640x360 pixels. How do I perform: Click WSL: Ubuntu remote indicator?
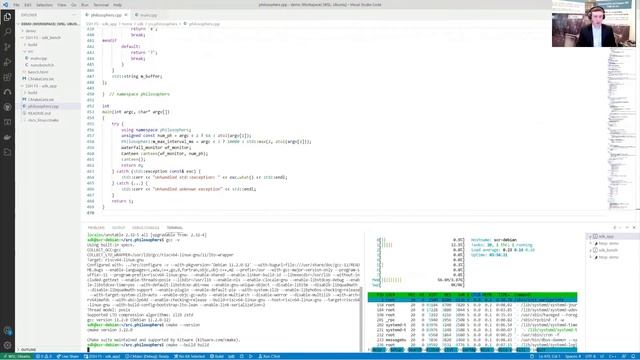17,356
